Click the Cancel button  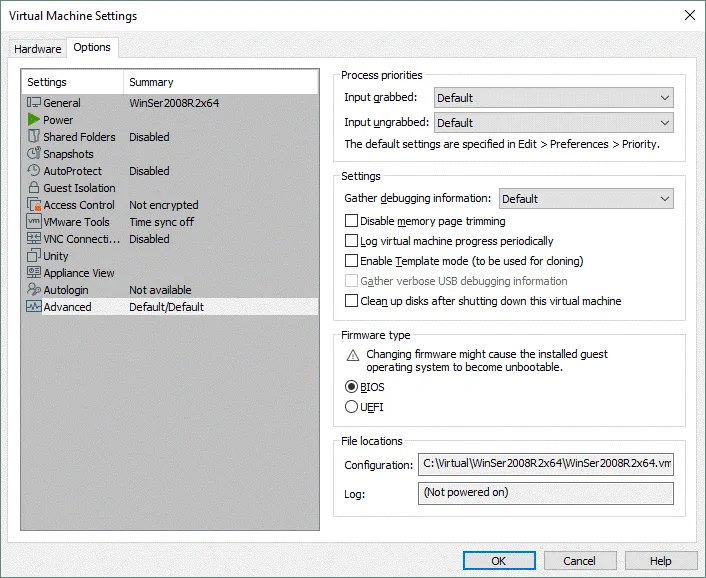(x=579, y=561)
